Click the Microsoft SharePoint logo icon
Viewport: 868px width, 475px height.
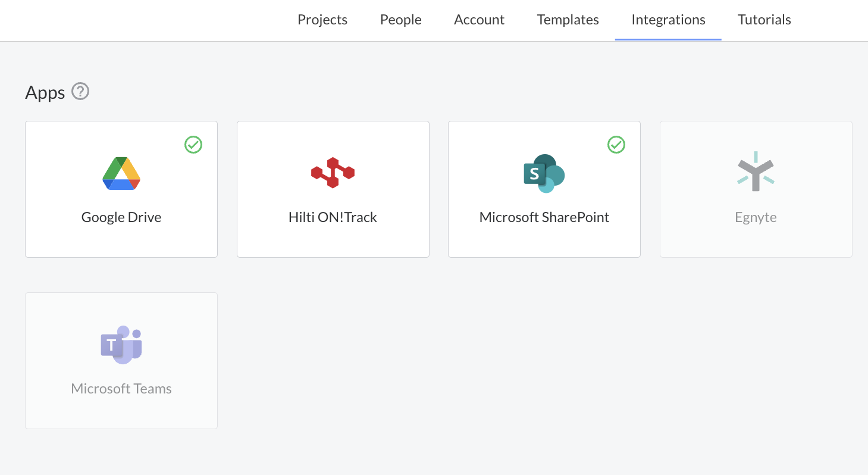pos(544,173)
